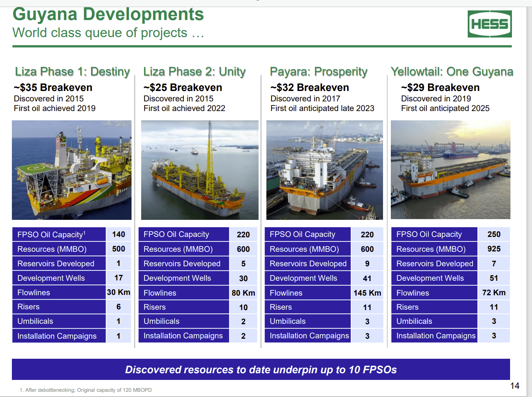
Task: Click the '500' resources value in Liza Phase 1 table
Action: tap(119, 249)
